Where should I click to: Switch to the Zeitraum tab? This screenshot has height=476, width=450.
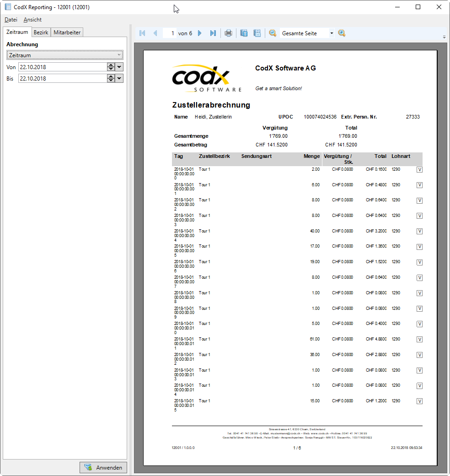[17, 32]
